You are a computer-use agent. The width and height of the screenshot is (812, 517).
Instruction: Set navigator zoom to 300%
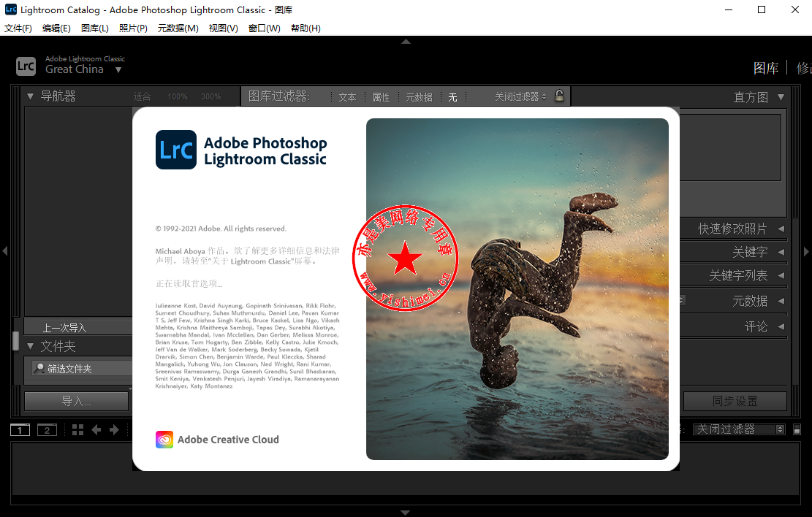coord(210,97)
